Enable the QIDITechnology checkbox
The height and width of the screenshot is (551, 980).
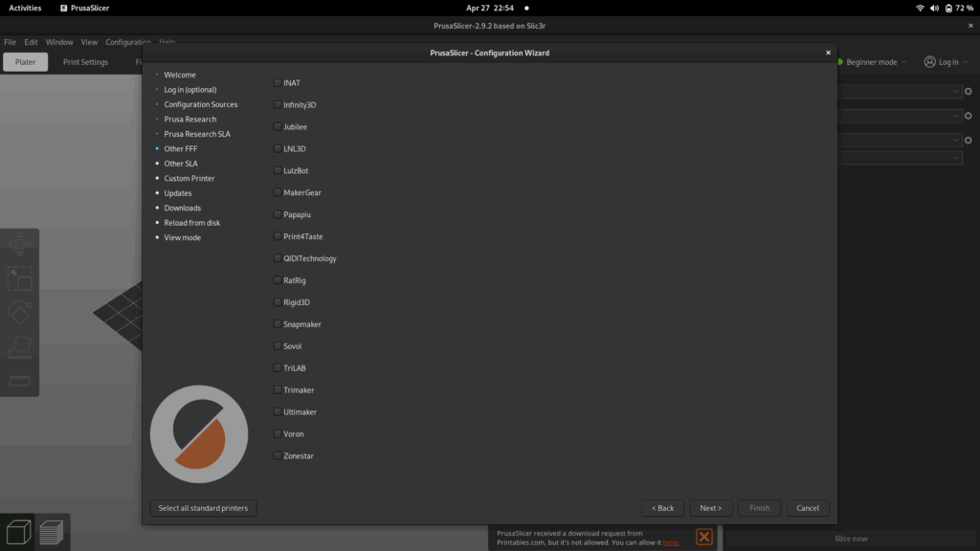pyautogui.click(x=278, y=258)
